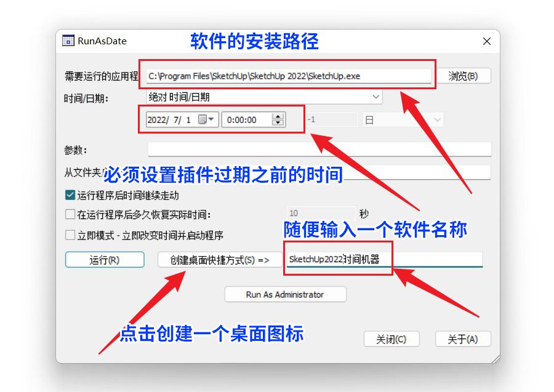The width and height of the screenshot is (554, 392).
Task: Click the RunAsDate title text
Action: pos(102,41)
